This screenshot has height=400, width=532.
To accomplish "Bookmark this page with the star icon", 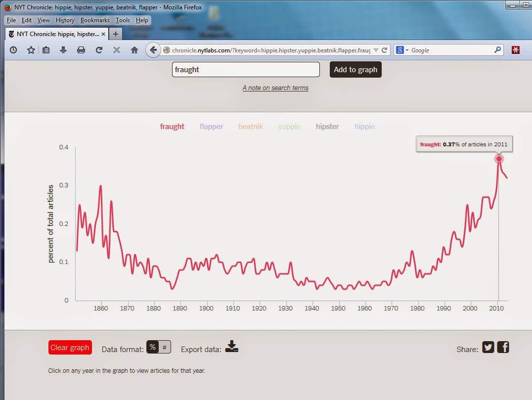I will click(31, 50).
